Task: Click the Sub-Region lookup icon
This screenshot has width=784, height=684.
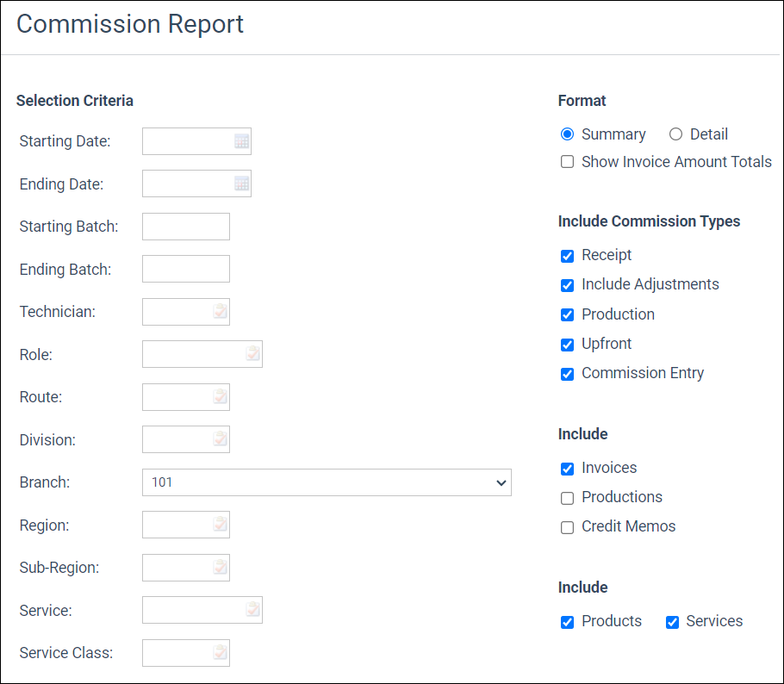Action: pyautogui.click(x=221, y=568)
